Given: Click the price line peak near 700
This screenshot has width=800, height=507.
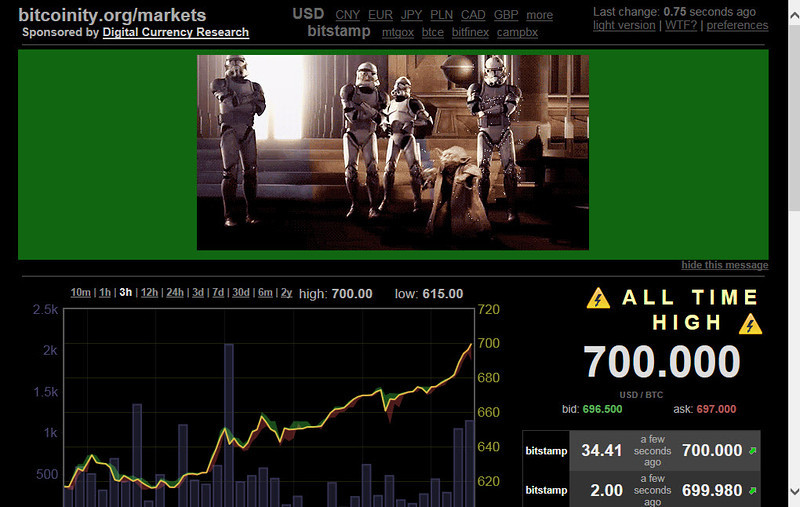Looking at the screenshot, I should point(470,345).
